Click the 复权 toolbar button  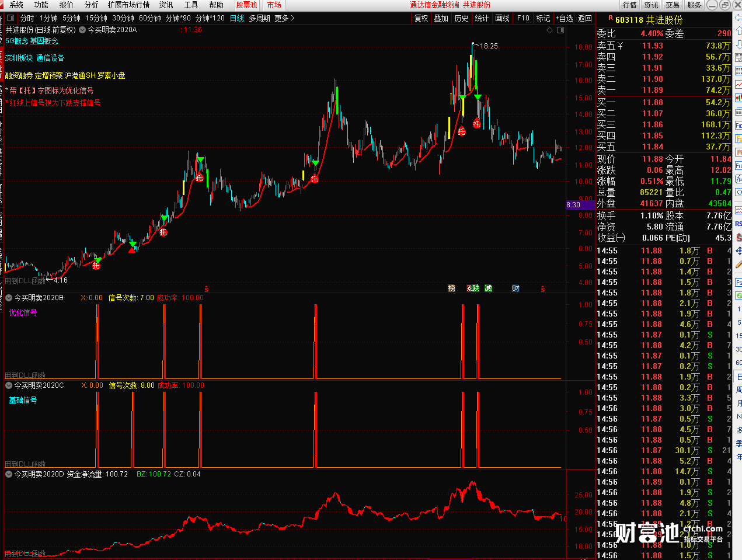click(421, 18)
